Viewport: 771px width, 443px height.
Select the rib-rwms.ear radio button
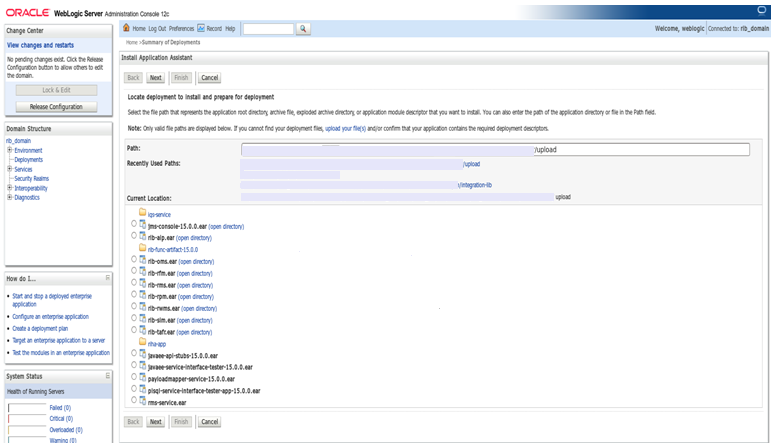(134, 306)
